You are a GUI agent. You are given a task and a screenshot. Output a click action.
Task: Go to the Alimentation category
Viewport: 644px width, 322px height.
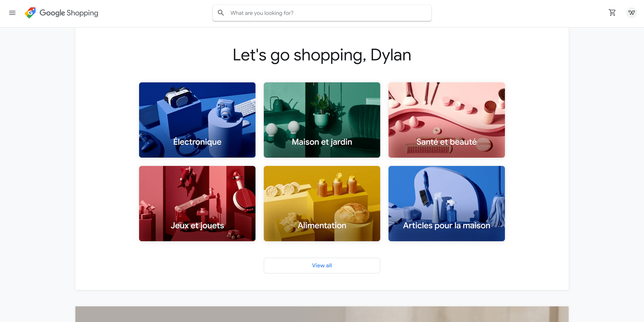pyautogui.click(x=322, y=204)
